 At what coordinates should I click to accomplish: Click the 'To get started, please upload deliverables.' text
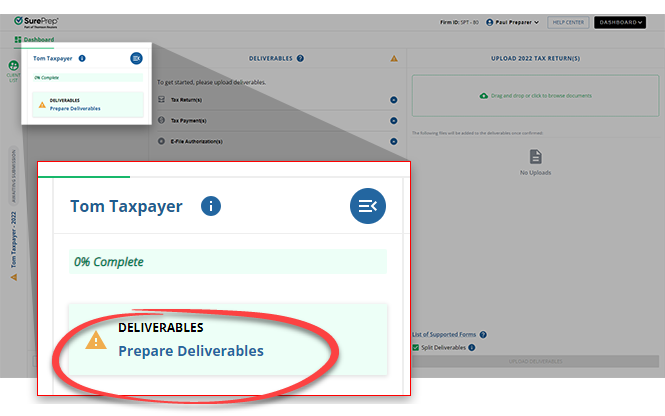pos(211,82)
